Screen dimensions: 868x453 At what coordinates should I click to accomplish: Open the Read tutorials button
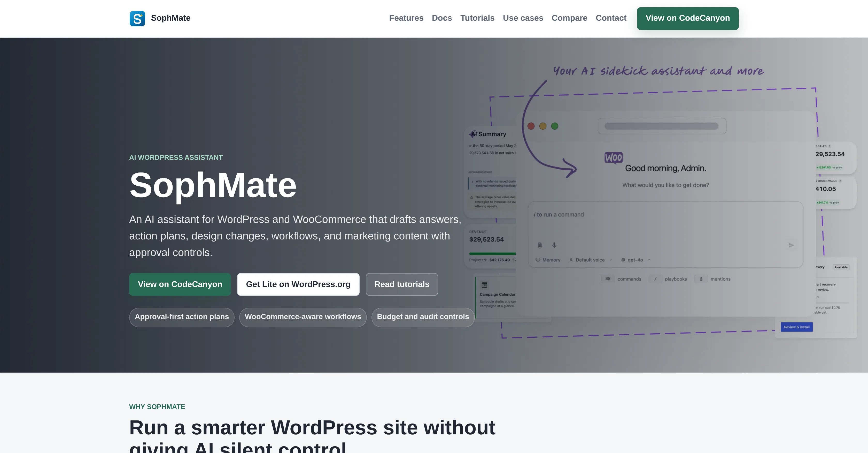coord(402,284)
